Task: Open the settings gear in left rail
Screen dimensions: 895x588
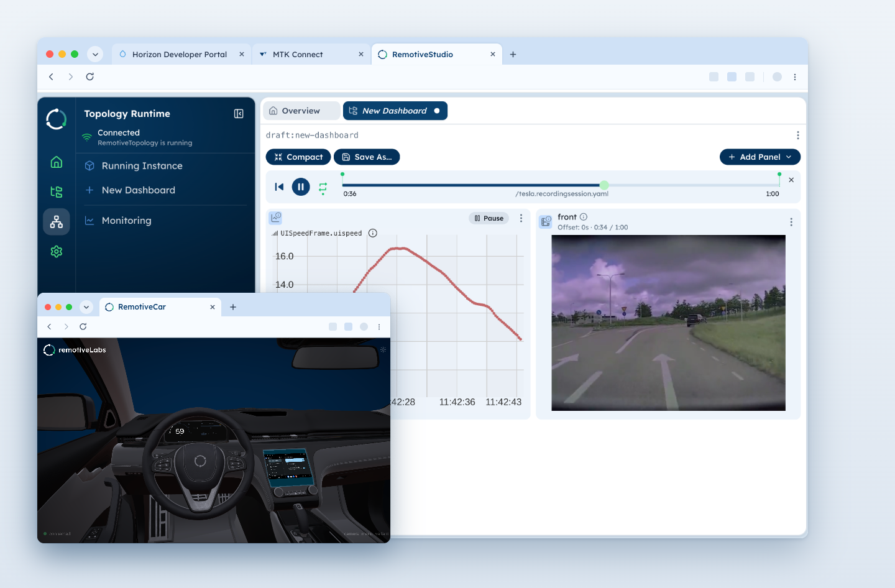Action: point(57,252)
